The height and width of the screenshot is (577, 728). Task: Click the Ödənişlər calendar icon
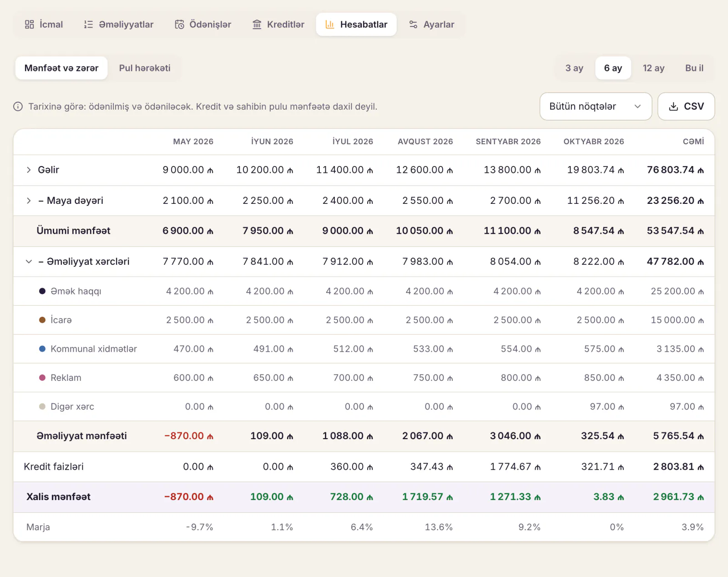[180, 25]
